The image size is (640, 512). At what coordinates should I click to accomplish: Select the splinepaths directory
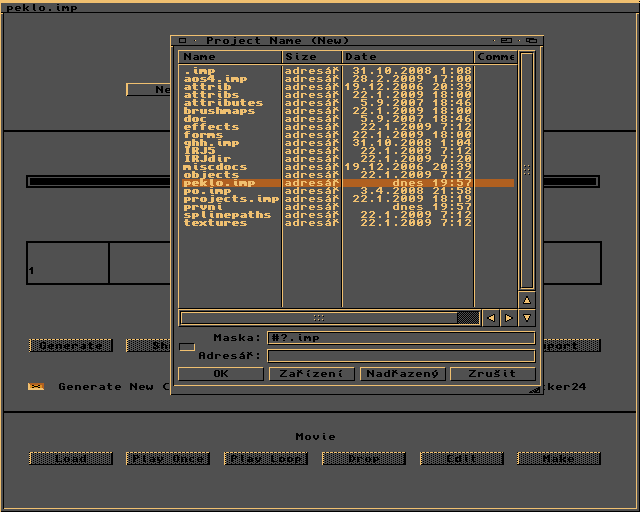(x=348, y=215)
